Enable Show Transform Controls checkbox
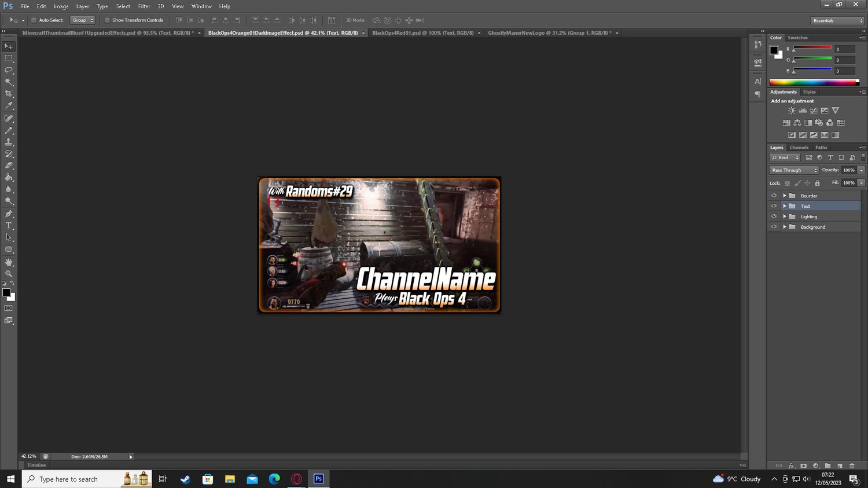Viewport: 868px width, 488px height. tap(107, 20)
